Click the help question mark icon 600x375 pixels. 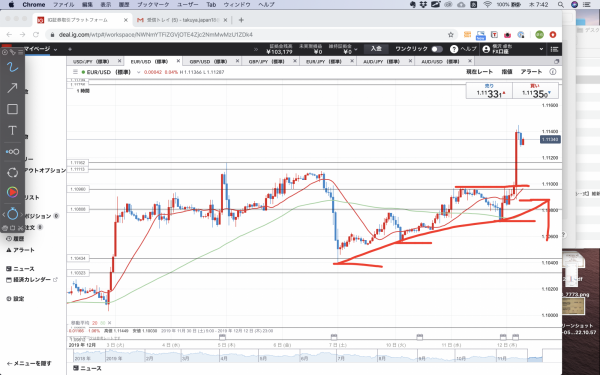coord(454,49)
